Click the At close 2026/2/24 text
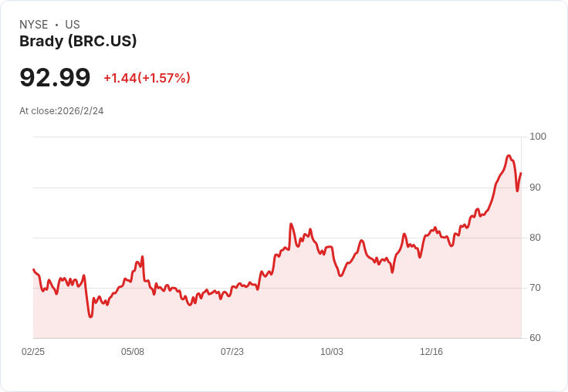The height and width of the screenshot is (392, 568). [x=62, y=110]
